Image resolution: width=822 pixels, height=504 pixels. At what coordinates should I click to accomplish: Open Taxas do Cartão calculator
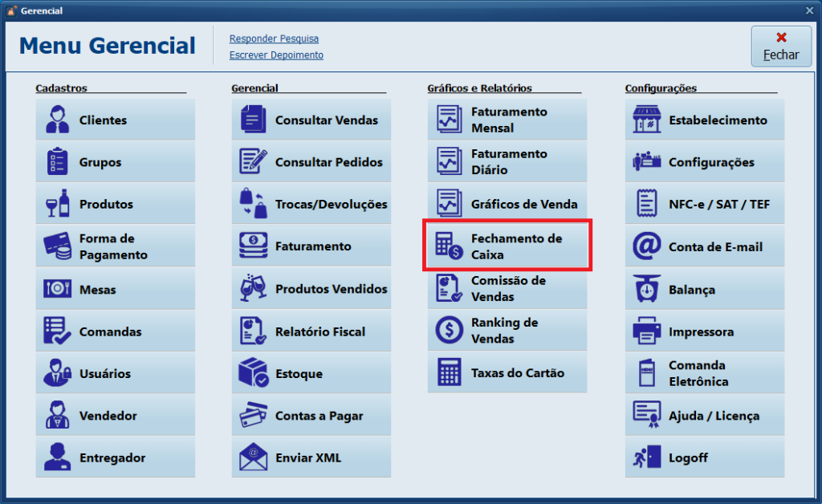(x=507, y=373)
